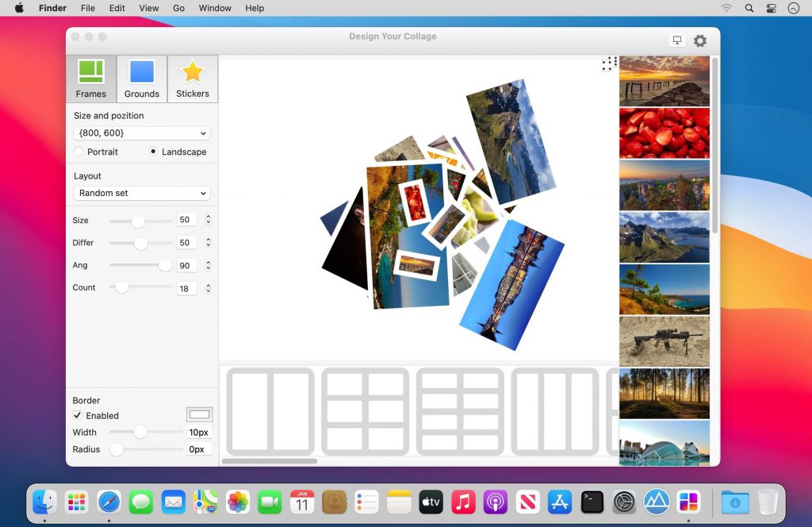The height and width of the screenshot is (527, 812).
Task: Select Portrait orientation
Action: coord(78,152)
